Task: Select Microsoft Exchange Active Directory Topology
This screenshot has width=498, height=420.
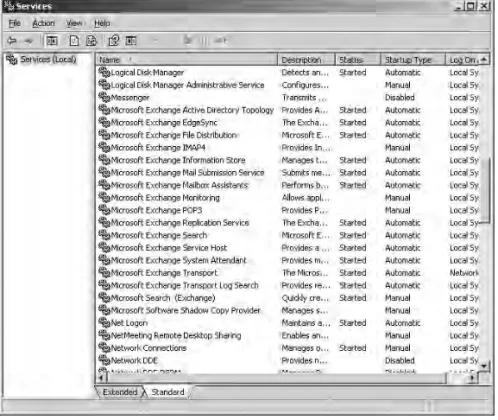Action: (x=192, y=110)
